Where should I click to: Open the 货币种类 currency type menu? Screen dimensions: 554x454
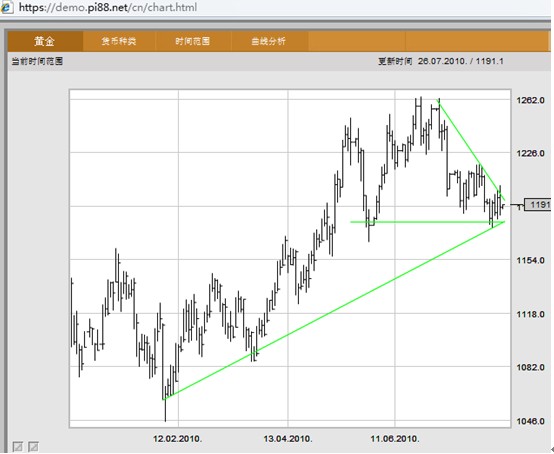pos(119,41)
